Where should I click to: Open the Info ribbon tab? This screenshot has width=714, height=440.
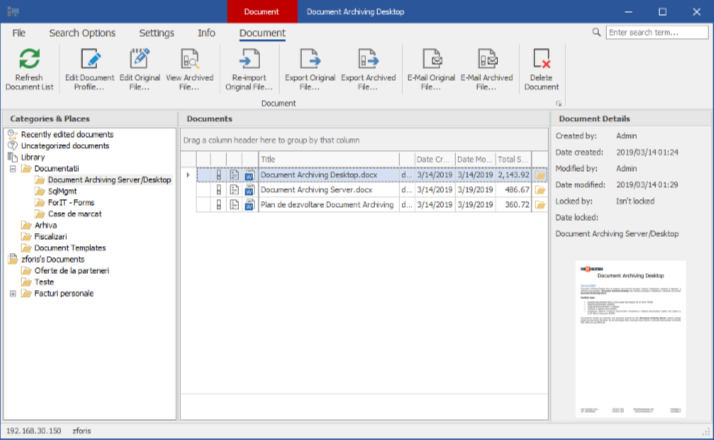[x=206, y=33]
